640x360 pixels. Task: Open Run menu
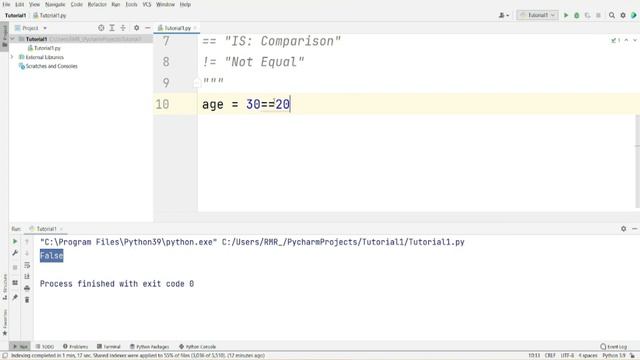(x=116, y=4)
